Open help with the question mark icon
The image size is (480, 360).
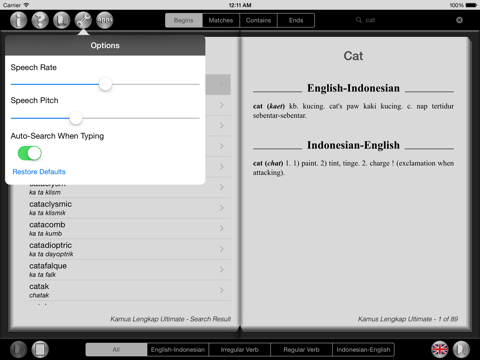click(40, 20)
